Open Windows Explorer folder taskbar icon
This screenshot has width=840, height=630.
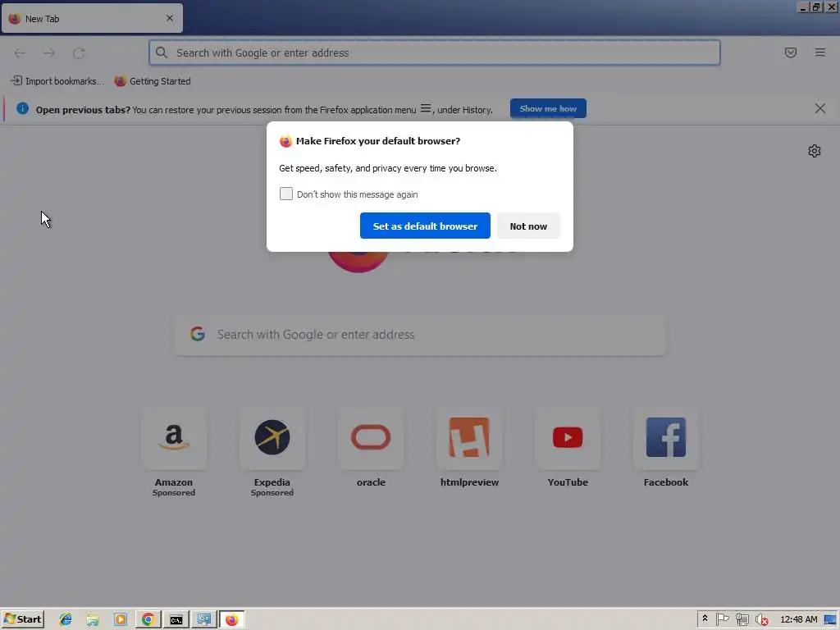[x=93, y=620]
